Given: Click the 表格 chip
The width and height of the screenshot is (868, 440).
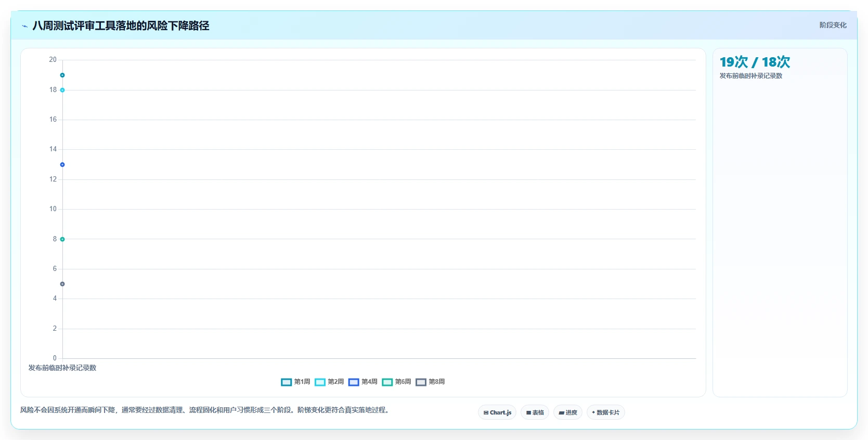Looking at the screenshot, I should (535, 412).
